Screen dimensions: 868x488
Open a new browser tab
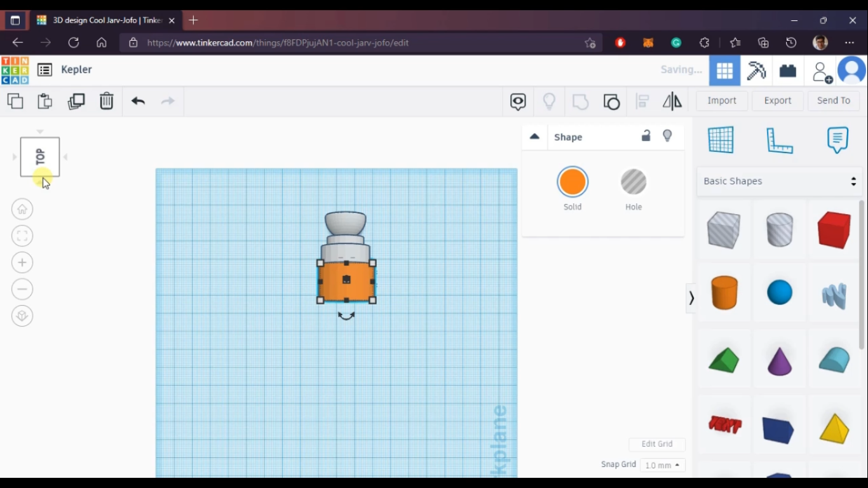(193, 20)
